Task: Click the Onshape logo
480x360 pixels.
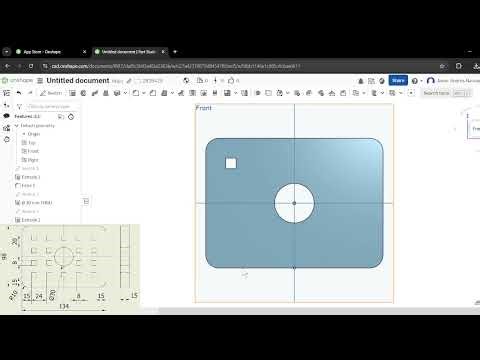Action: (17, 81)
